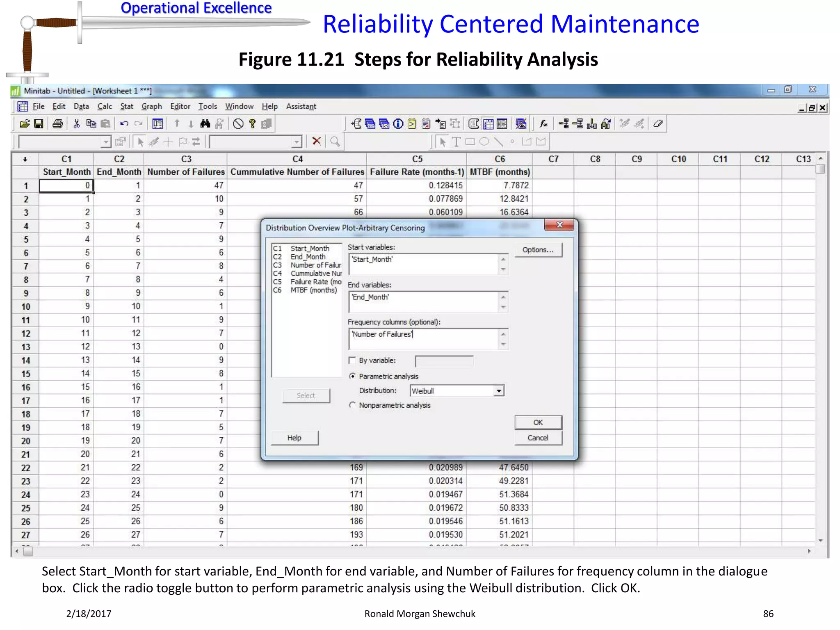Select the ellipse drawing tool icon
This screenshot has height=630, width=840.
(484, 142)
